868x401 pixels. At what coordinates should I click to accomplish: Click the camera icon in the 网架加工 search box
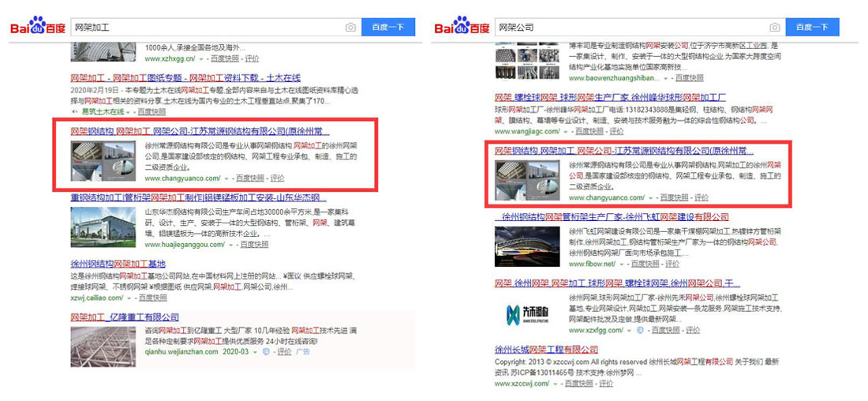pyautogui.click(x=350, y=28)
